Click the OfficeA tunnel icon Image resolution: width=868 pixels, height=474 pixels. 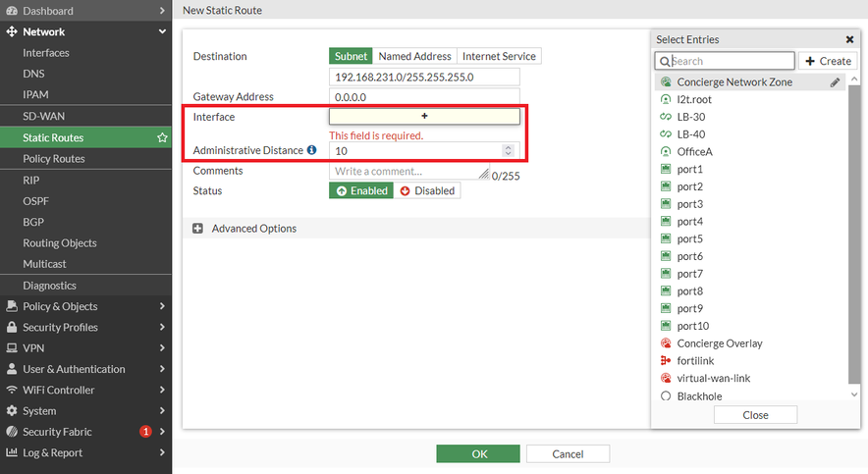(x=666, y=151)
